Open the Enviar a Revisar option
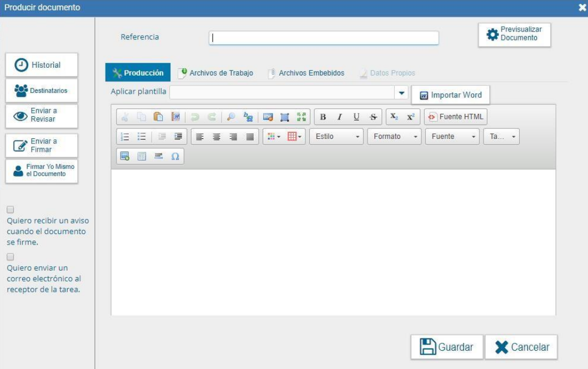 pyautogui.click(x=42, y=115)
